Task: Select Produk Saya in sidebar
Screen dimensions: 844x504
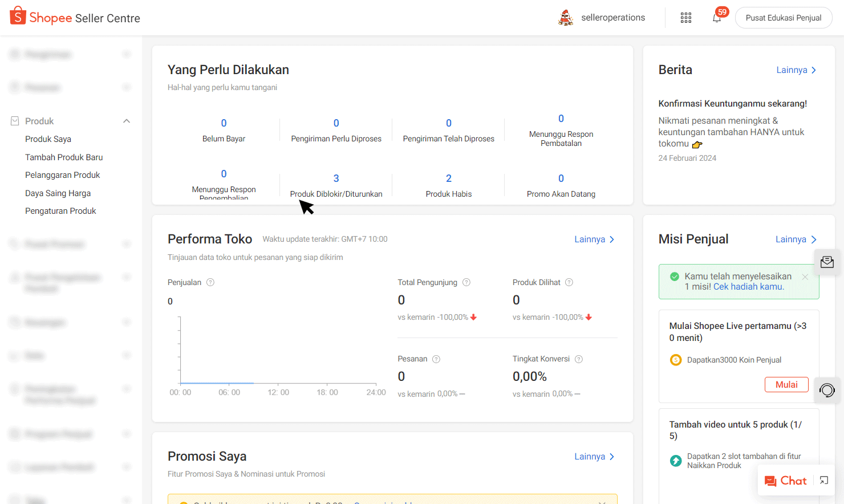Action: coord(48,139)
